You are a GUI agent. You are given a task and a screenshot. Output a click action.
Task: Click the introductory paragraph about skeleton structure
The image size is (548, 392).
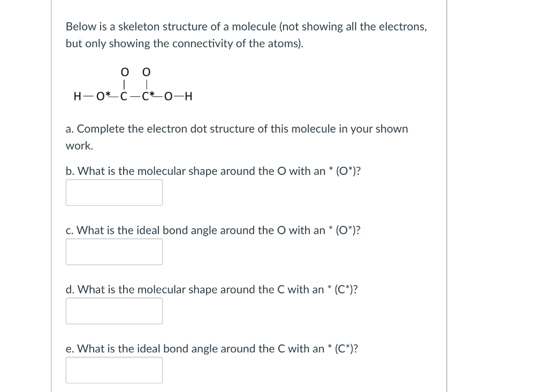[246, 34]
